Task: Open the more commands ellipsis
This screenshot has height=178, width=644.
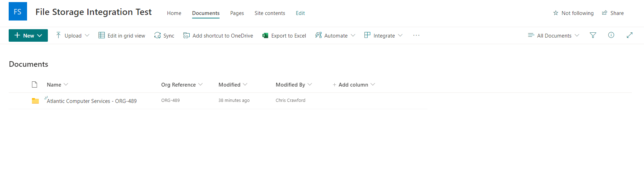Action: click(x=416, y=35)
